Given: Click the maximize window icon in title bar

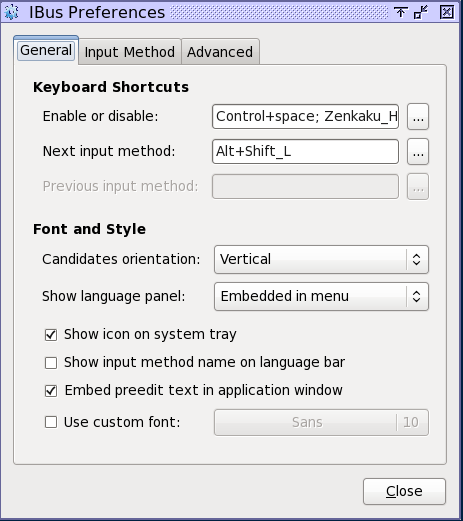Looking at the screenshot, I should [421, 12].
